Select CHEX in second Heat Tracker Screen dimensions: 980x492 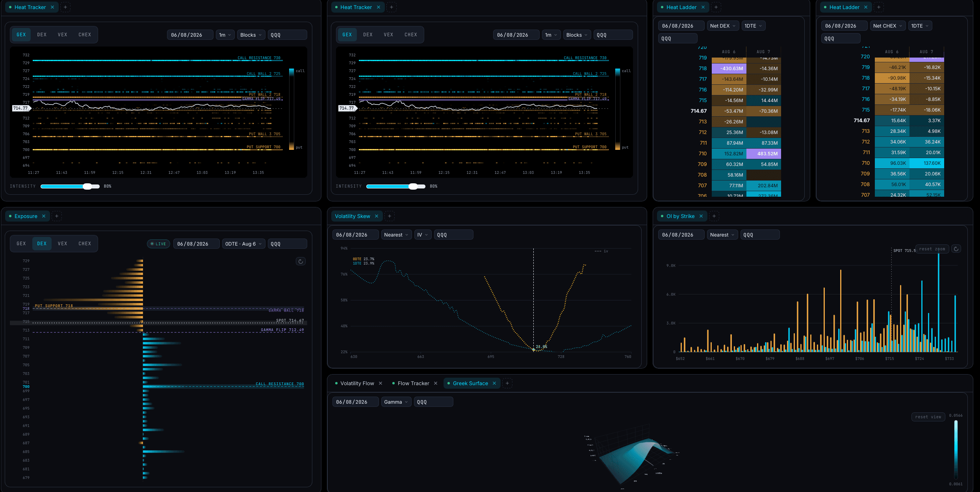click(411, 35)
